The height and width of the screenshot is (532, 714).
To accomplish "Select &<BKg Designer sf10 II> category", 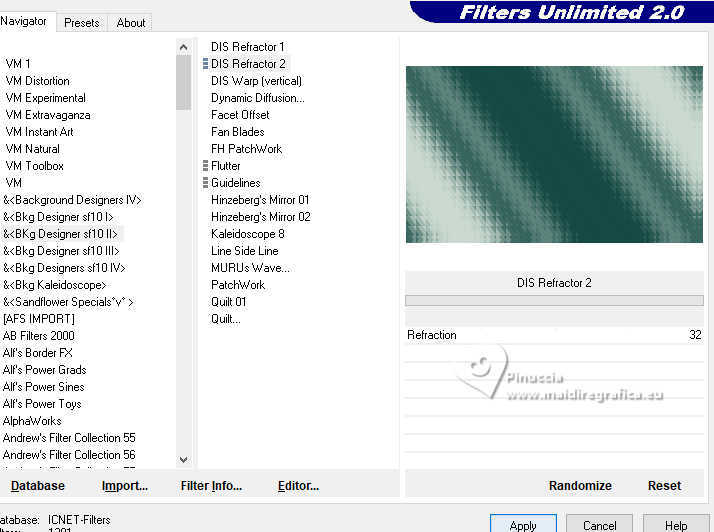I will (61, 234).
